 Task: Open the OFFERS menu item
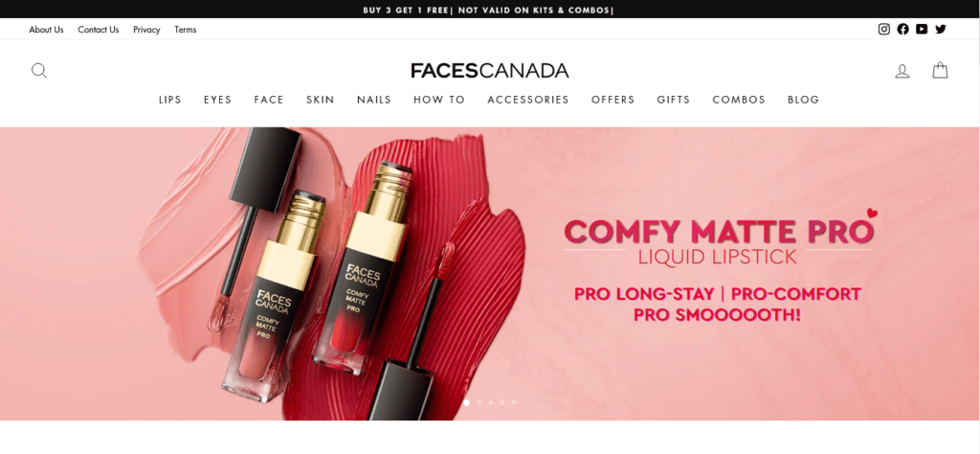[613, 100]
